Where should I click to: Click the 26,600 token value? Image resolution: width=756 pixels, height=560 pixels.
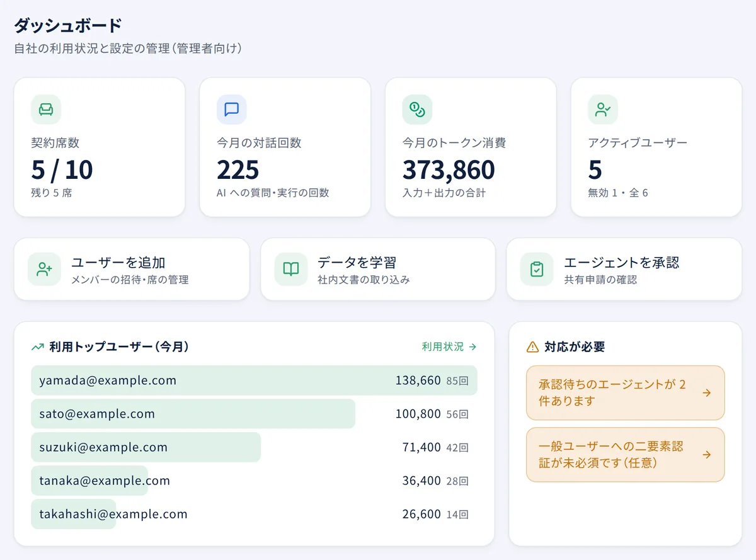421,514
